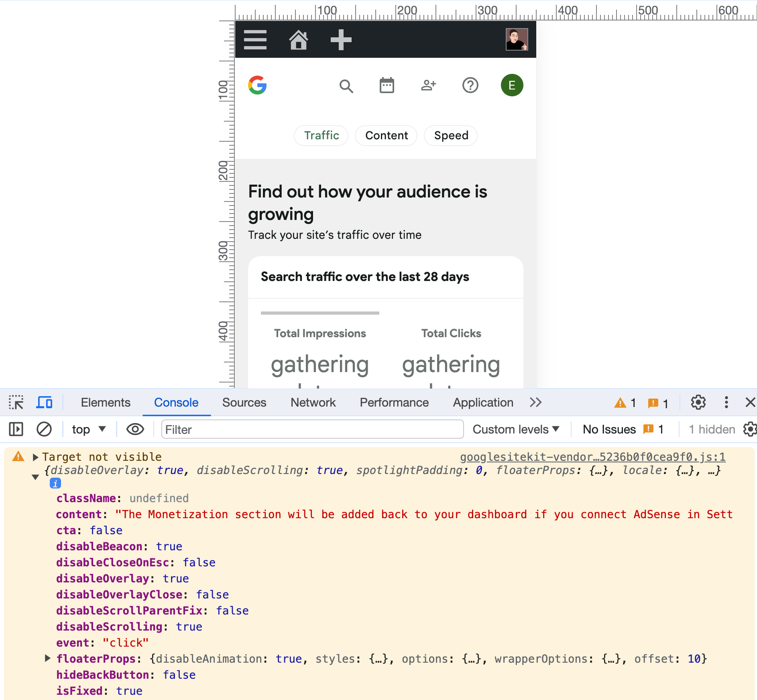757x700 pixels.
Task: Click the search icon in the dashboard header
Action: pos(346,85)
